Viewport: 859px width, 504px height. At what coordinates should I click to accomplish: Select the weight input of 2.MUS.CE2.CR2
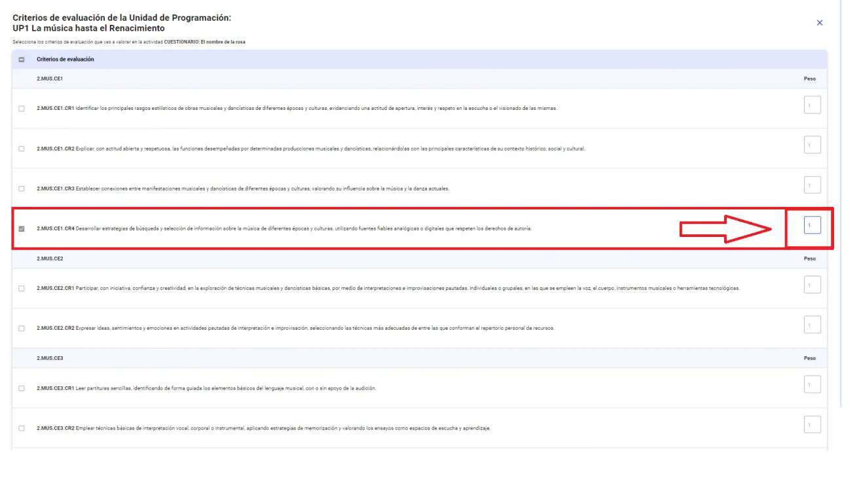point(812,324)
